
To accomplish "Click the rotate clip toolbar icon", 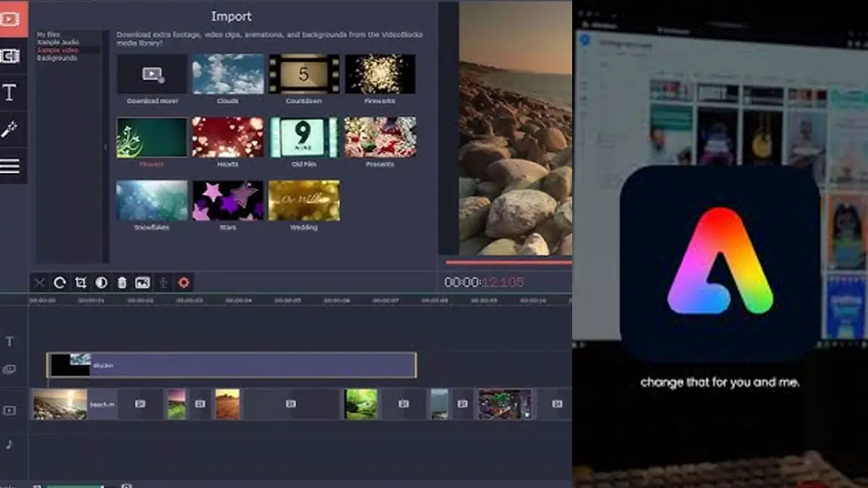I will point(60,283).
